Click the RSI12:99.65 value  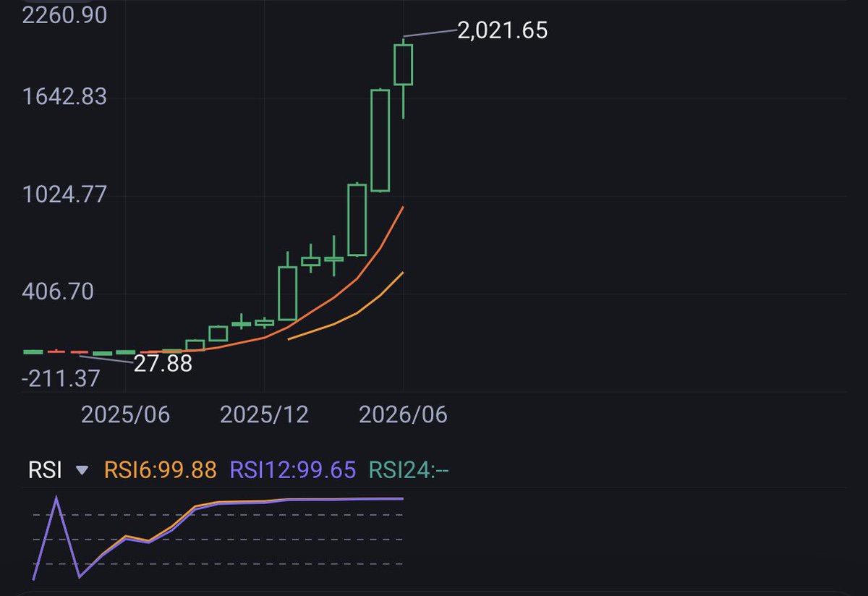pyautogui.click(x=293, y=470)
